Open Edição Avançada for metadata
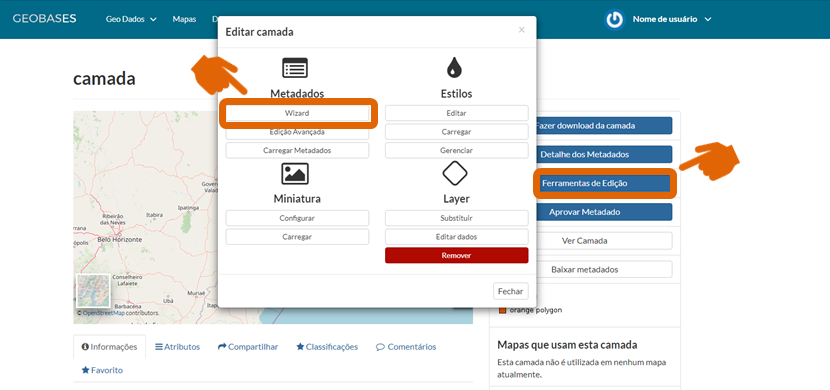The image size is (830, 390). 297,132
